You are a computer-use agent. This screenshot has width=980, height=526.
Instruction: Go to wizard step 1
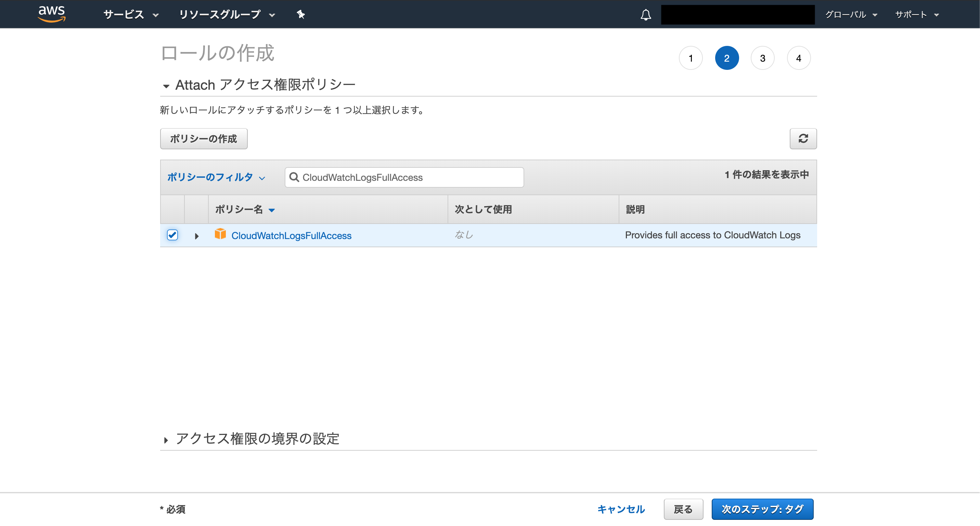pyautogui.click(x=691, y=58)
